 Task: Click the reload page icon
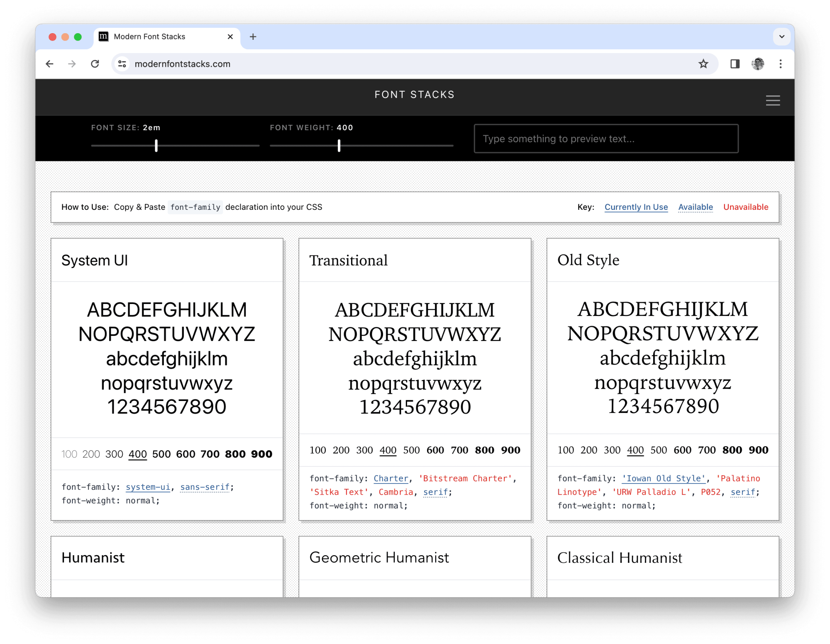click(x=95, y=64)
